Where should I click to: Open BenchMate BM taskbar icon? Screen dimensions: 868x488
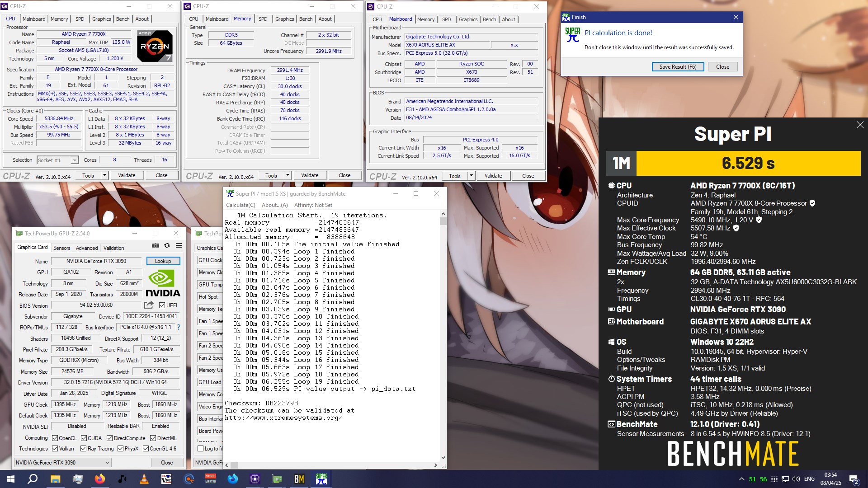[299, 479]
